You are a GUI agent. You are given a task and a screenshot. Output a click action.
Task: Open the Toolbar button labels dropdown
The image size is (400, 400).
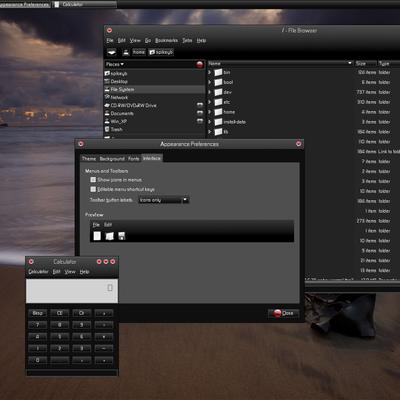coord(164,200)
